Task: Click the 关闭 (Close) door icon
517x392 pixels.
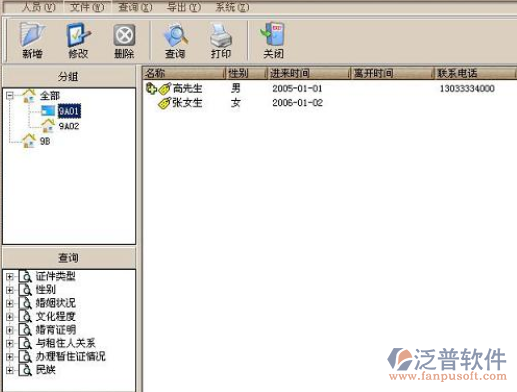Action: click(273, 34)
